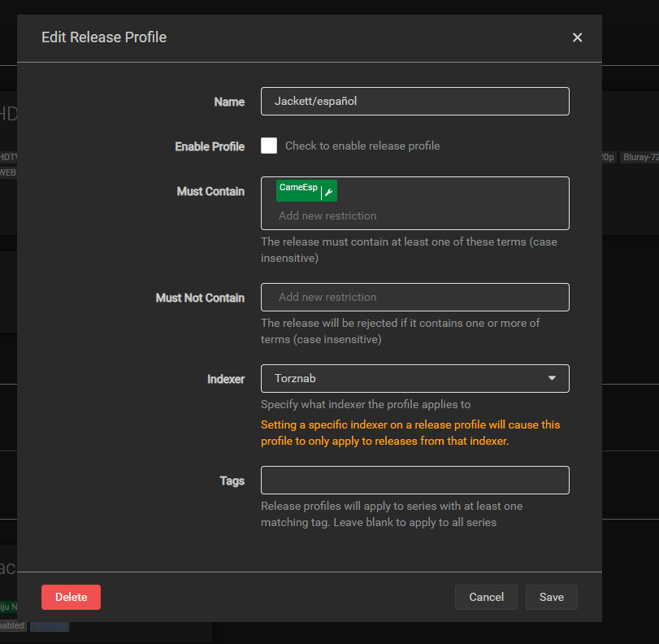Cancel editing the release profile

(x=486, y=597)
